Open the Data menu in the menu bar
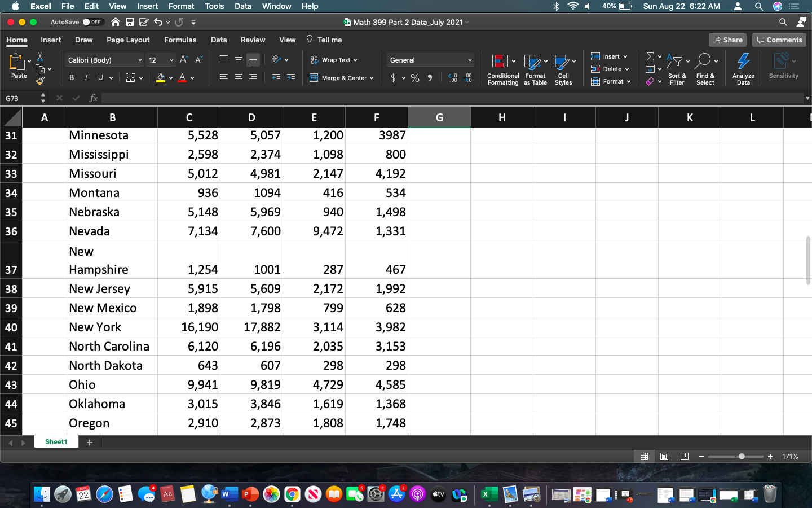Image resolution: width=812 pixels, height=508 pixels. point(243,6)
